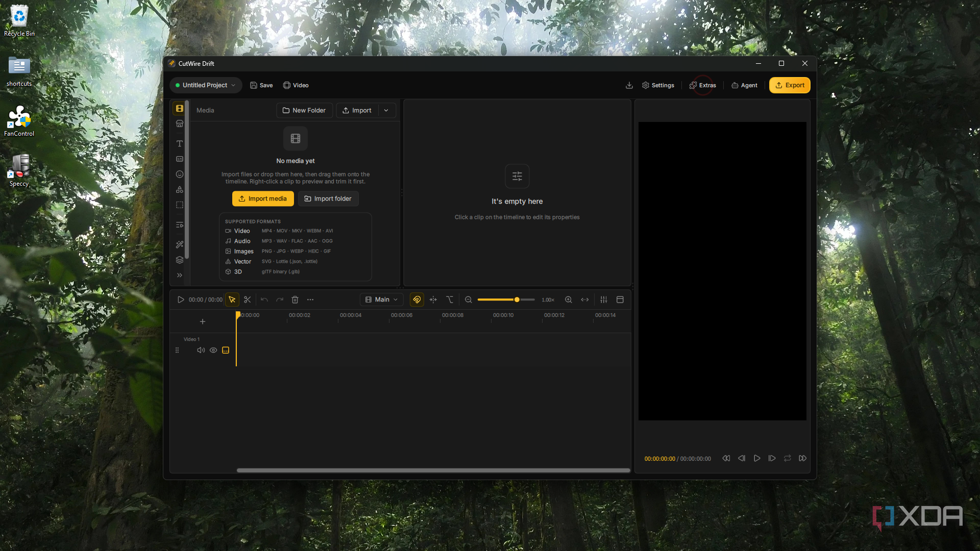Image resolution: width=980 pixels, height=551 pixels.
Task: Open the stickers smiley sidebar panel
Action: pos(180,174)
